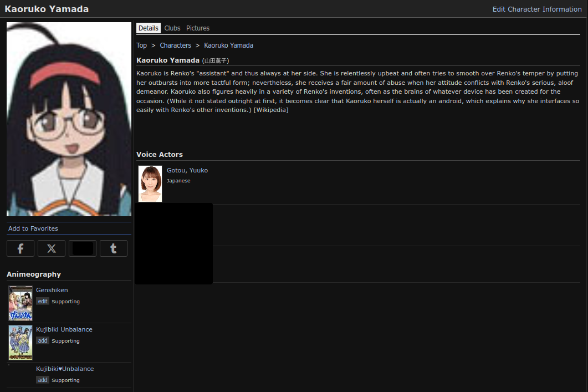Click edit button under Genshiken
Screen dimensions: 588x392
(43, 301)
